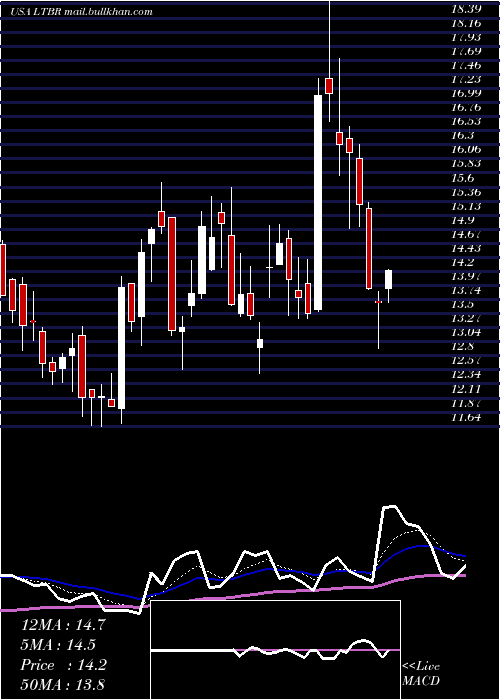This screenshot has height=700, width=500.
Task: Click the 5MA : 14.5 readout
Action: [58, 645]
